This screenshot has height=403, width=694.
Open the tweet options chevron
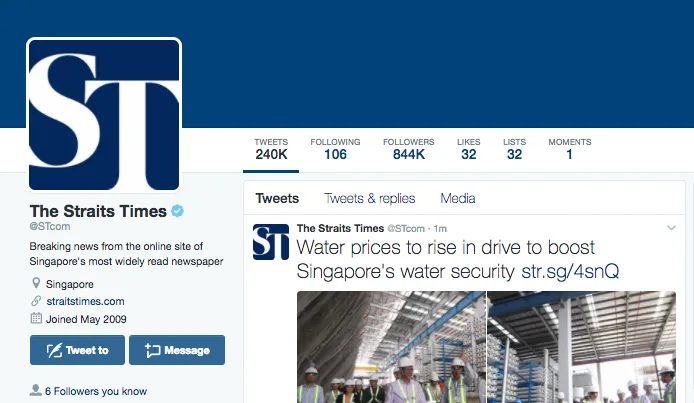pos(671,228)
